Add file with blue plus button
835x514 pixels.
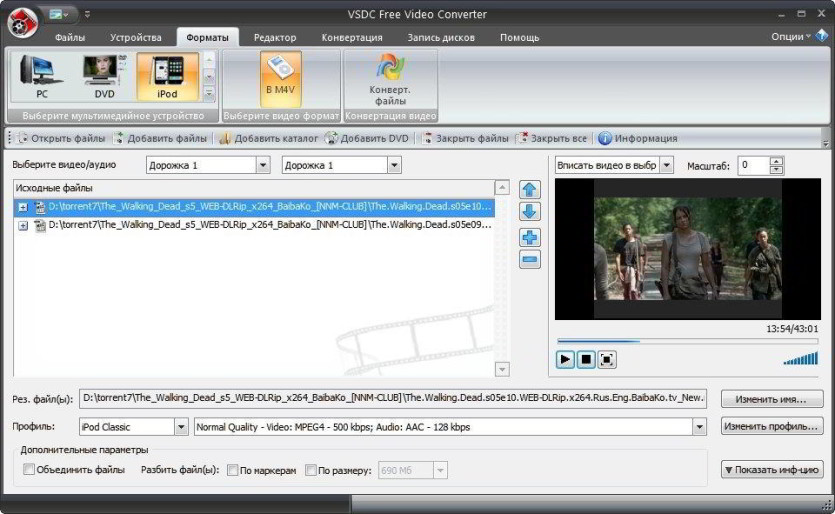tap(529, 238)
